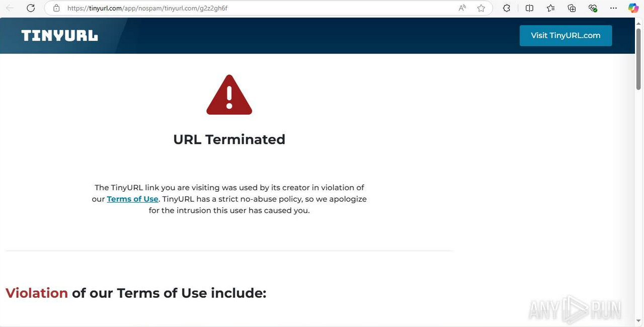
Task: Open the Terms of Use link
Action: click(x=132, y=199)
